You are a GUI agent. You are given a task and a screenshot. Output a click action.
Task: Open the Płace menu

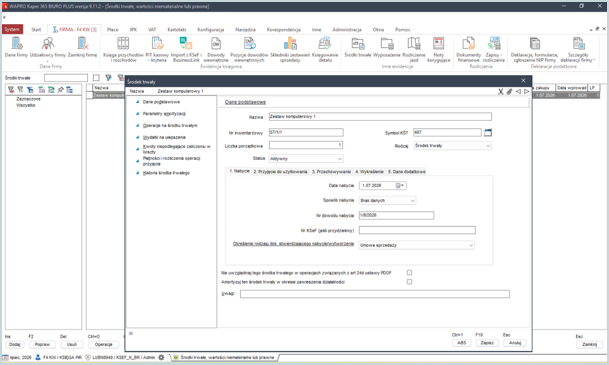pos(113,30)
